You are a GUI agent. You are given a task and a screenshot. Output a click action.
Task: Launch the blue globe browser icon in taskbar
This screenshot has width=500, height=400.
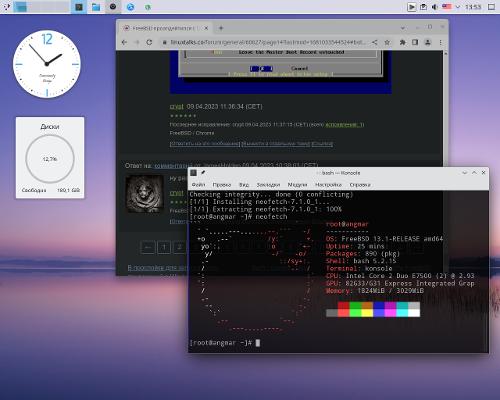pos(130,7)
